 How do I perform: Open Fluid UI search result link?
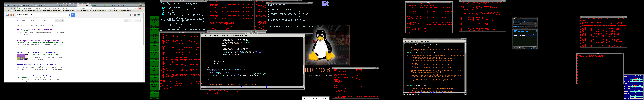coord(35,29)
